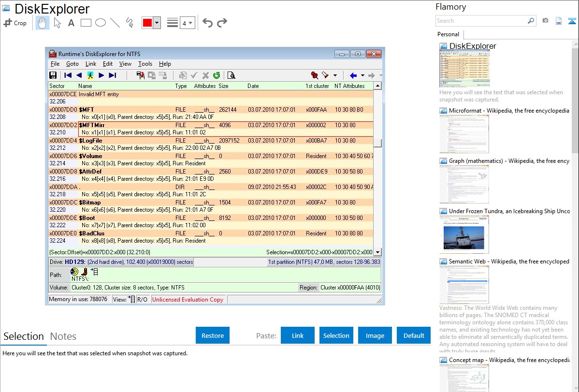Open line width dropdown showing 4
This screenshot has height=392, width=579.
tap(187, 23)
